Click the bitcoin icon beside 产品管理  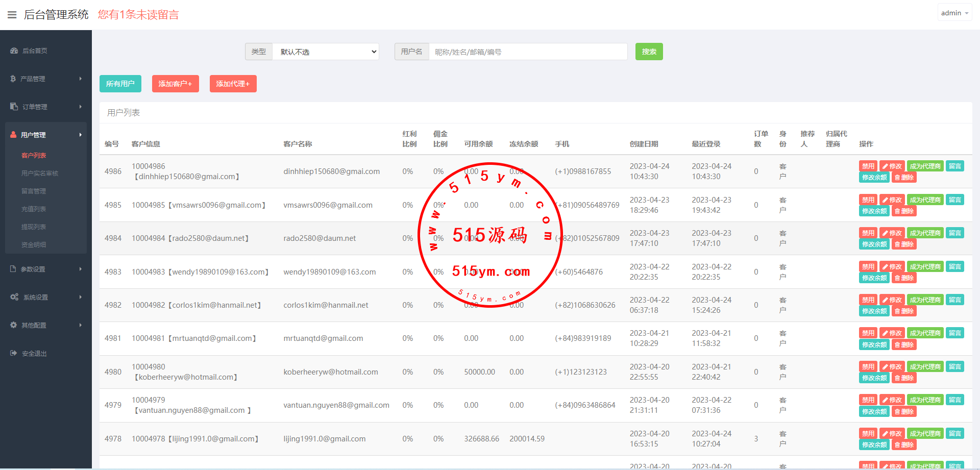coord(13,79)
